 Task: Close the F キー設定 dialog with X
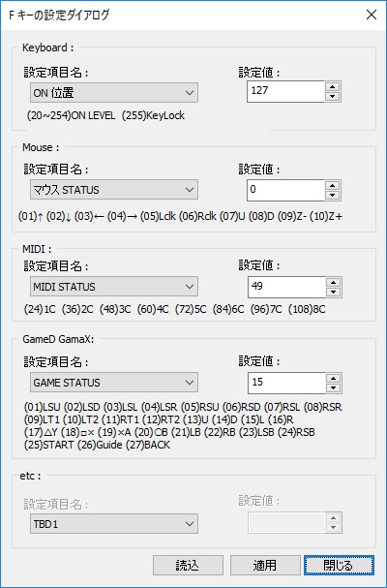coord(372,15)
